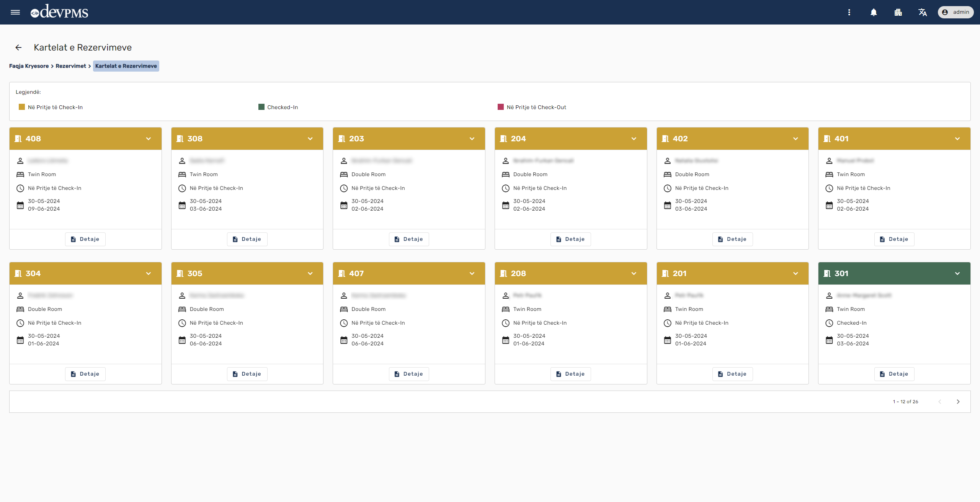
Task: Click the back arrow beside Kartelat e Rezervimeve
Action: [x=18, y=47]
